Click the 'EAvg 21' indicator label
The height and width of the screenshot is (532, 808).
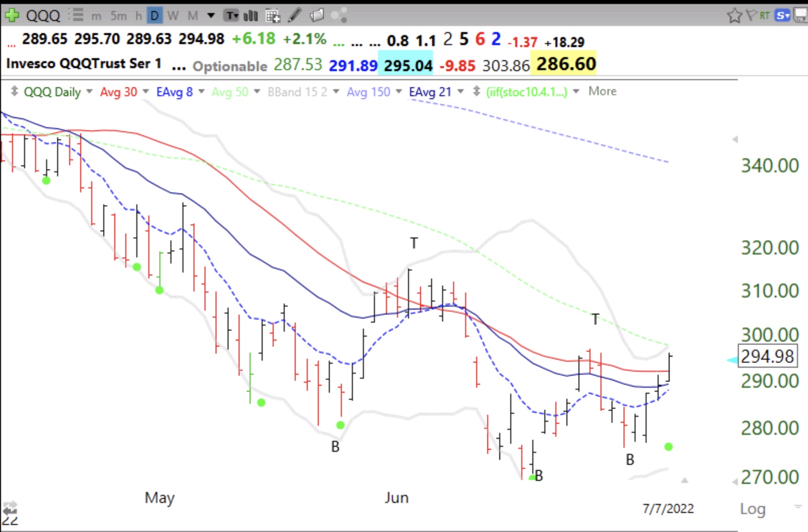click(x=430, y=92)
